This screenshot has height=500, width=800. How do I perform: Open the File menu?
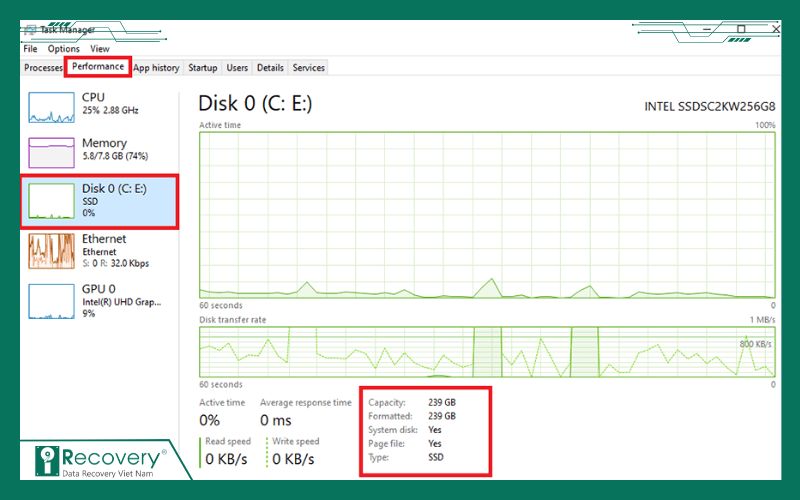30,48
